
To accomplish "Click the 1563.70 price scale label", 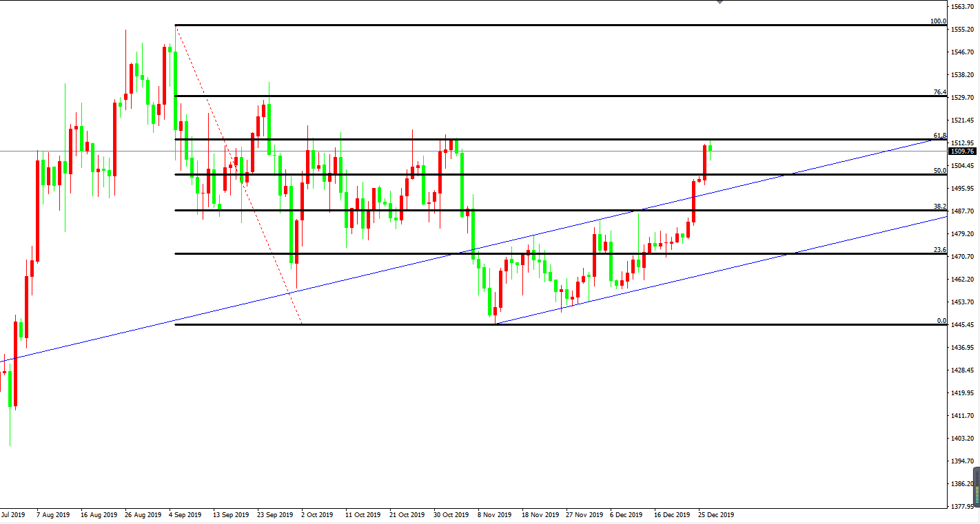I will pos(961,7).
